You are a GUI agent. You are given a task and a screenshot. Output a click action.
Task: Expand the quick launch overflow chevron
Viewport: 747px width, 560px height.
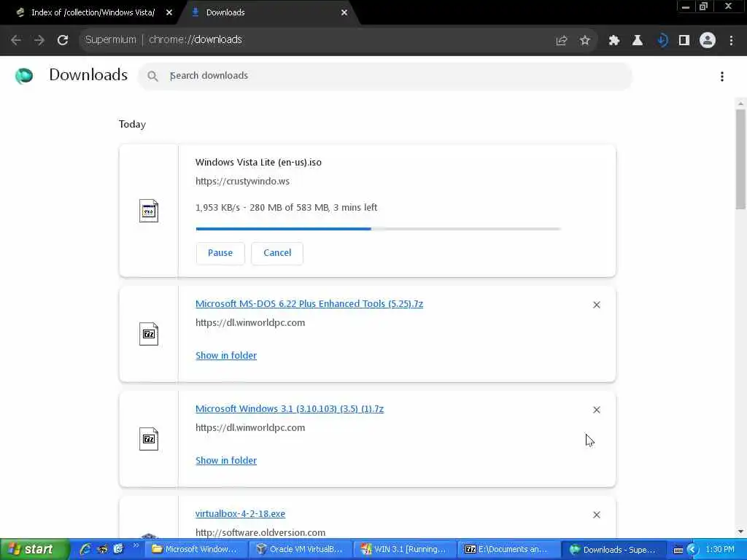(136, 545)
